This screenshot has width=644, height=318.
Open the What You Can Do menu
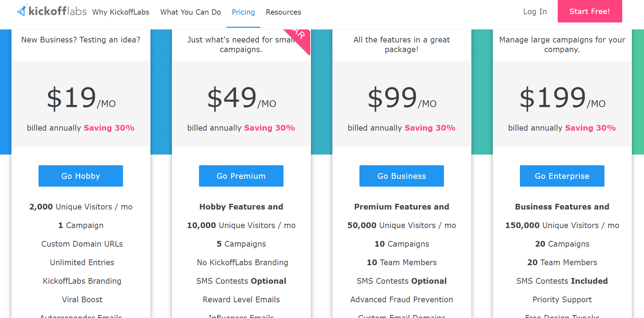click(x=190, y=12)
